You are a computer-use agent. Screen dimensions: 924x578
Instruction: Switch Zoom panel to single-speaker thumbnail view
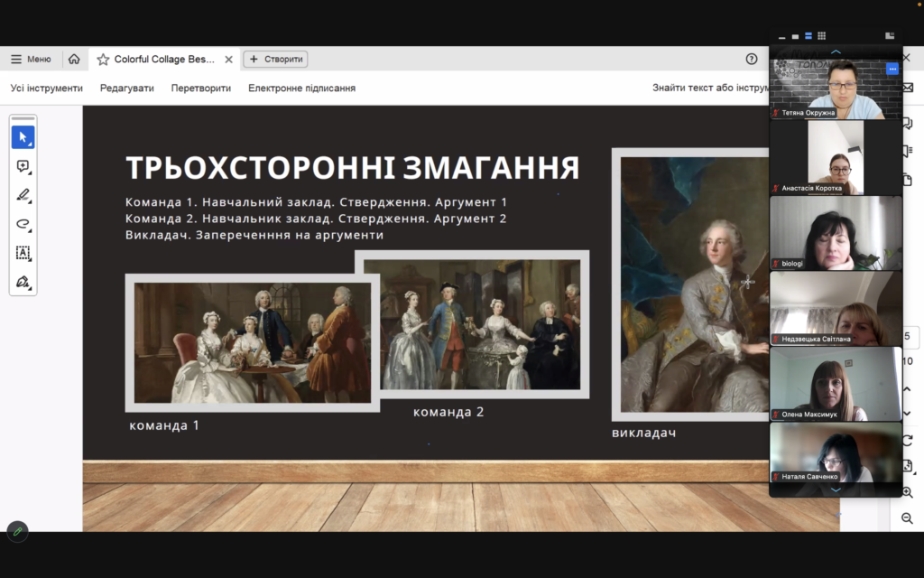tap(795, 36)
